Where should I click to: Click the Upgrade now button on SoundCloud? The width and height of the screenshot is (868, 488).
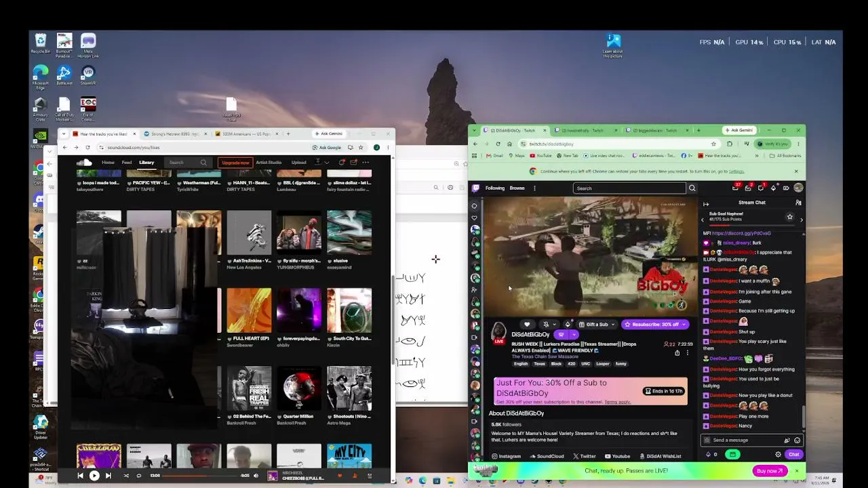click(x=235, y=163)
